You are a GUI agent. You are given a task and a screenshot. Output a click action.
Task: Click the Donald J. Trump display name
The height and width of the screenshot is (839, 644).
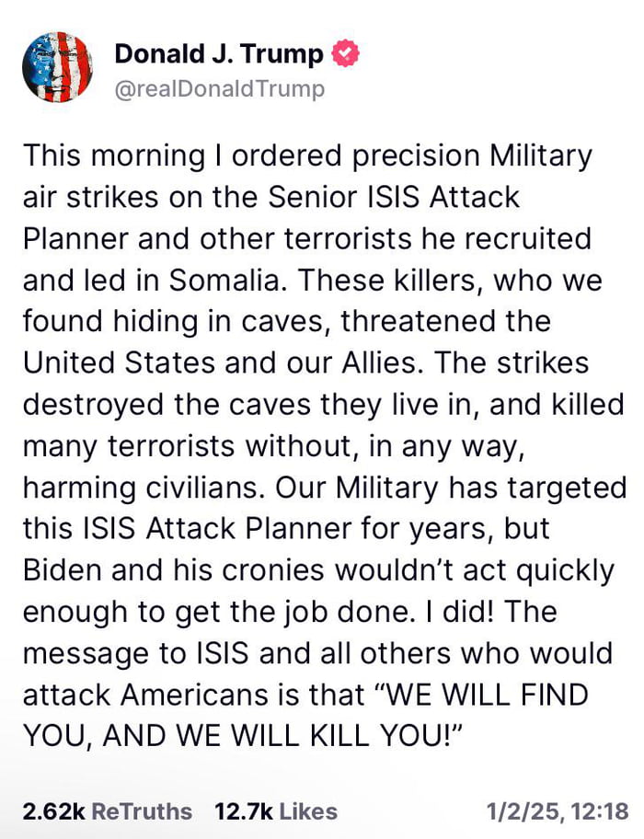point(219,54)
